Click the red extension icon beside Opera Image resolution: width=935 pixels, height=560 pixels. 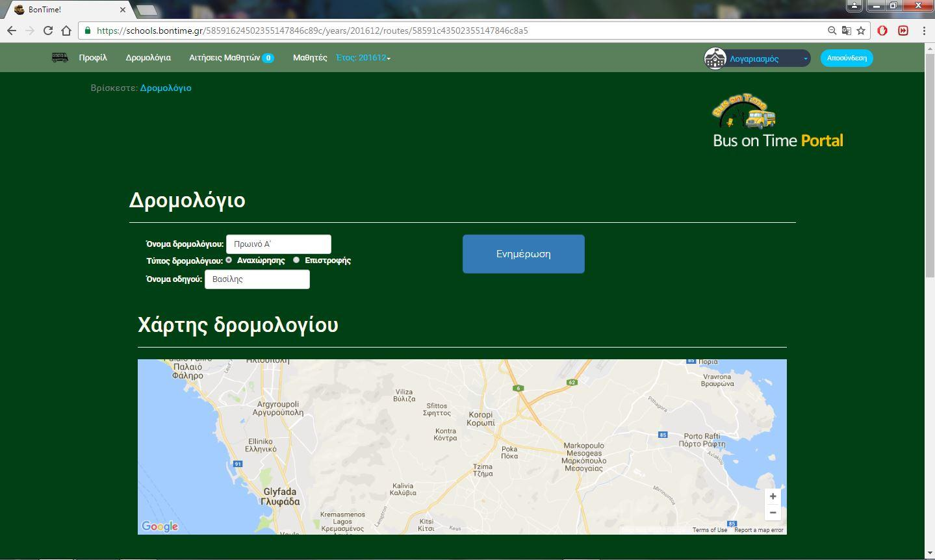point(903,31)
